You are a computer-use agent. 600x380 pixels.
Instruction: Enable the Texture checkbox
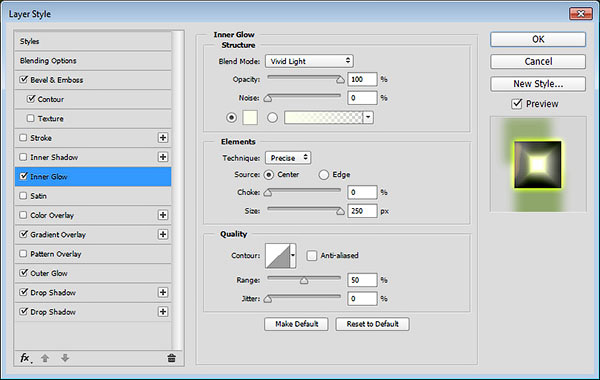pos(31,118)
